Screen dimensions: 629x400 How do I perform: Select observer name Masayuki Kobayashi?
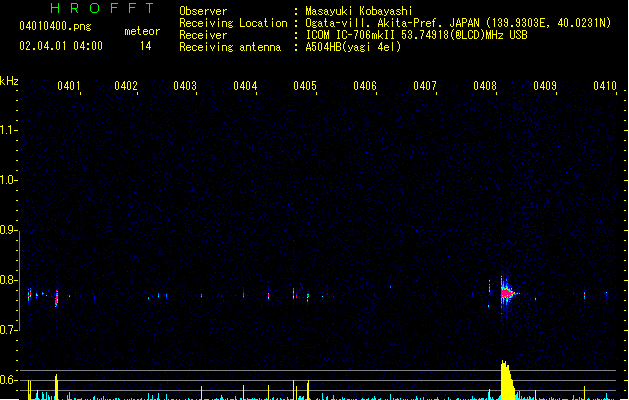pyautogui.click(x=359, y=11)
